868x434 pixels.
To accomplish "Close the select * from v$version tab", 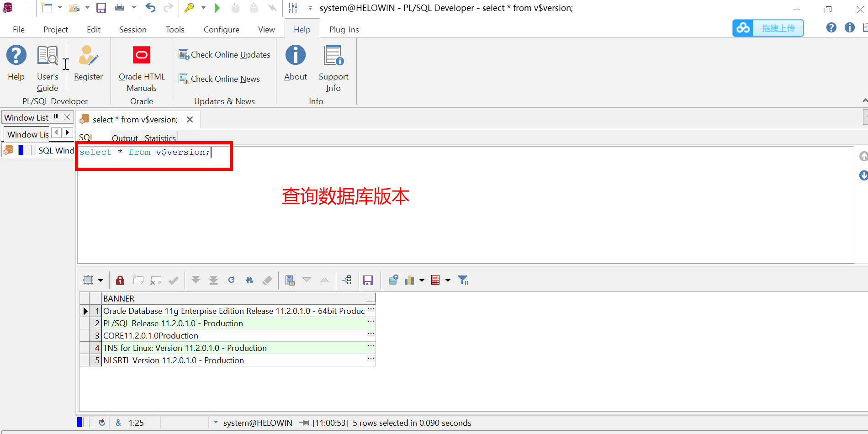I will [x=190, y=120].
